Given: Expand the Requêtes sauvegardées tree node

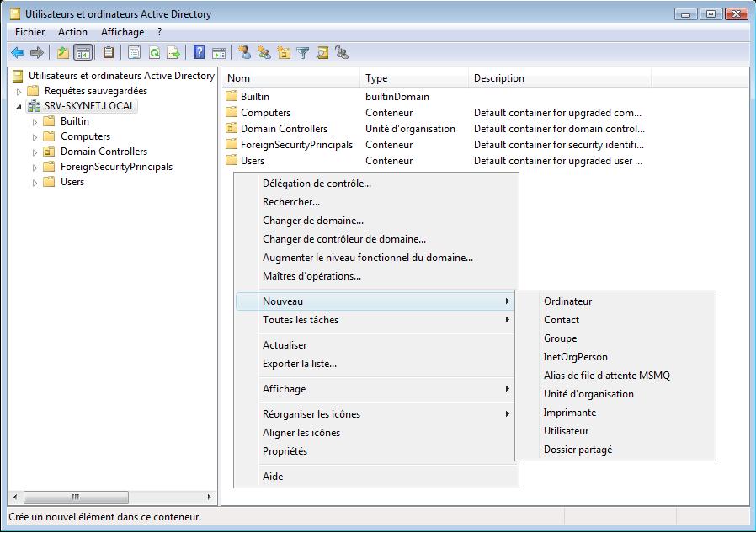Looking at the screenshot, I should click(19, 91).
